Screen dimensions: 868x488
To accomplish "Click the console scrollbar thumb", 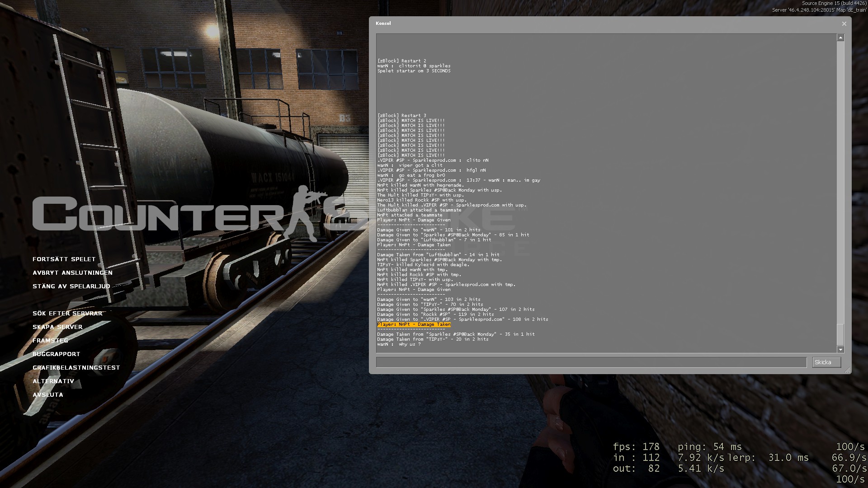I will click(840, 334).
